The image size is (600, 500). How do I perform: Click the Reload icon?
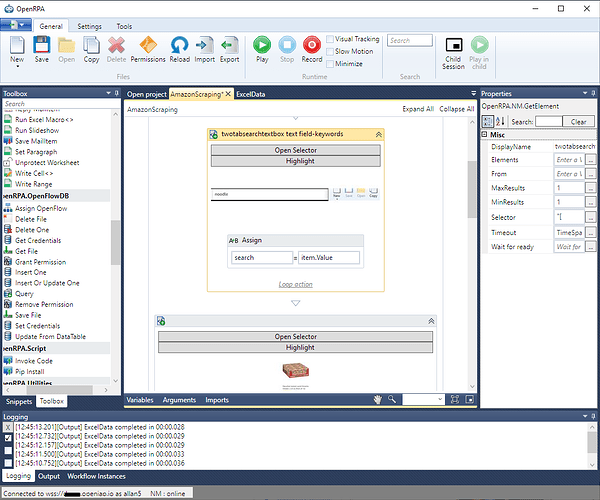pyautogui.click(x=179, y=45)
